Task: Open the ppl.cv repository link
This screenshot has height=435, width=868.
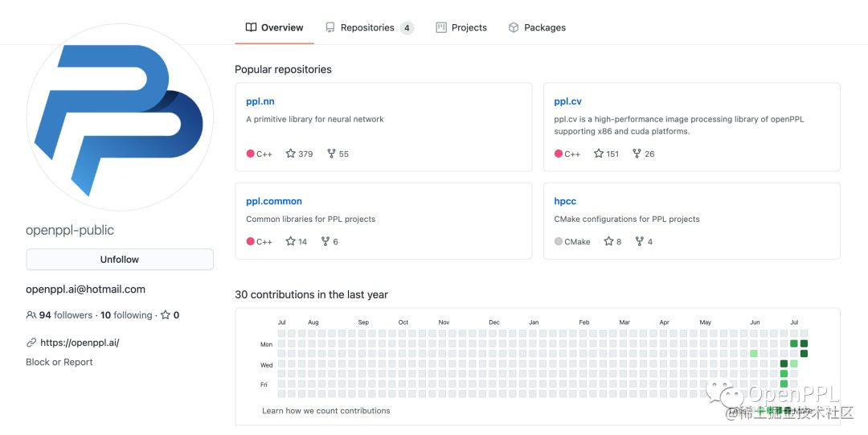Action: click(x=567, y=101)
